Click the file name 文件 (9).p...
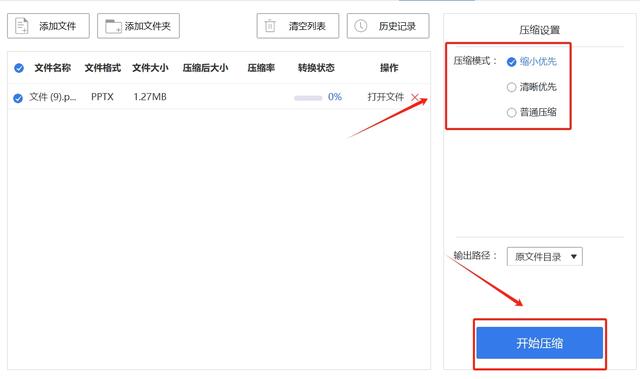The height and width of the screenshot is (379, 640). tap(52, 97)
